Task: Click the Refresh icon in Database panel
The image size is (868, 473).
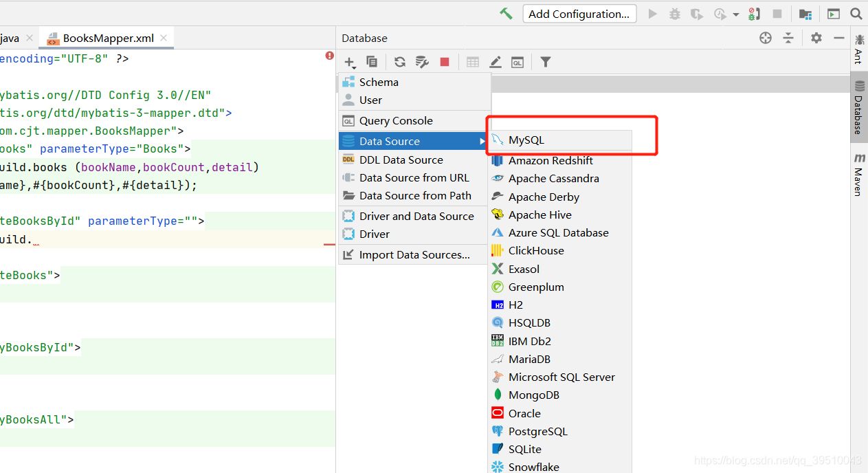Action: (x=400, y=62)
